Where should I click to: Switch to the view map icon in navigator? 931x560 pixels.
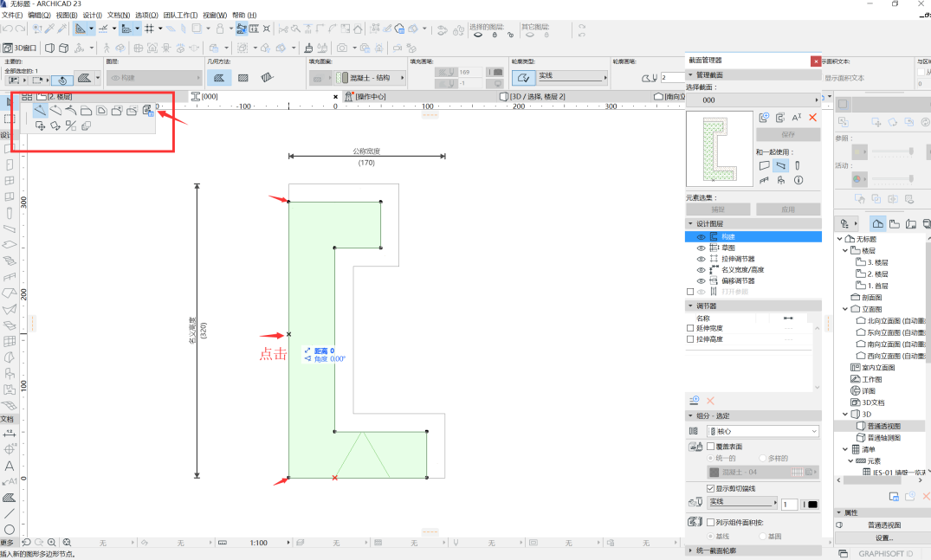pos(894,223)
